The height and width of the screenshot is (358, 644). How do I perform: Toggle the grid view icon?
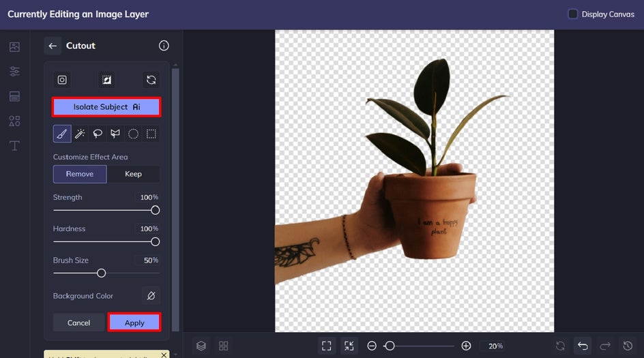point(224,346)
